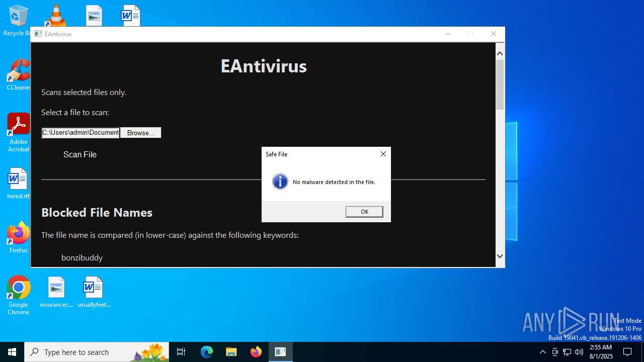The image size is (644, 362).
Task: Open the taskbar clock showing 2:55 AM
Action: pyautogui.click(x=601, y=352)
